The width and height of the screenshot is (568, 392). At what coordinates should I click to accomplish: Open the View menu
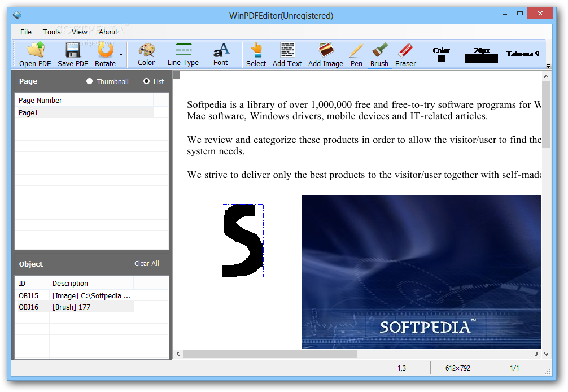[x=80, y=32]
